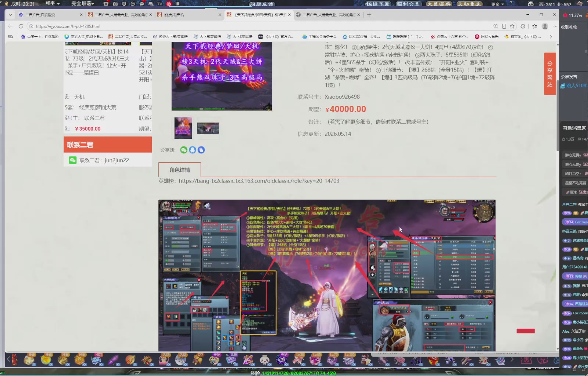
Task: Click the ¥35000.00 price in left card
Action: point(87,129)
